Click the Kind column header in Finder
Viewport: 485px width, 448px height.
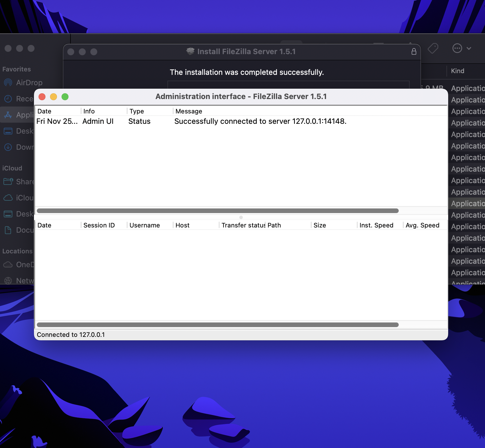click(x=457, y=71)
